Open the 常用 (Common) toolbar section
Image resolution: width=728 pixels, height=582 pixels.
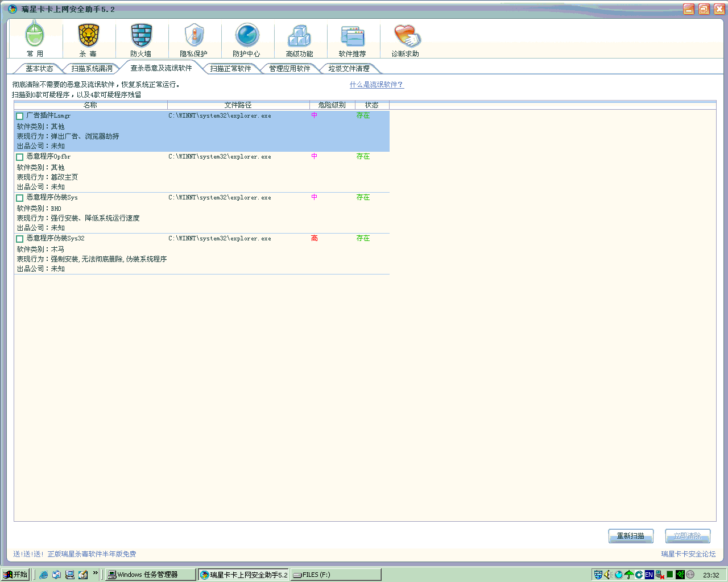[35, 39]
